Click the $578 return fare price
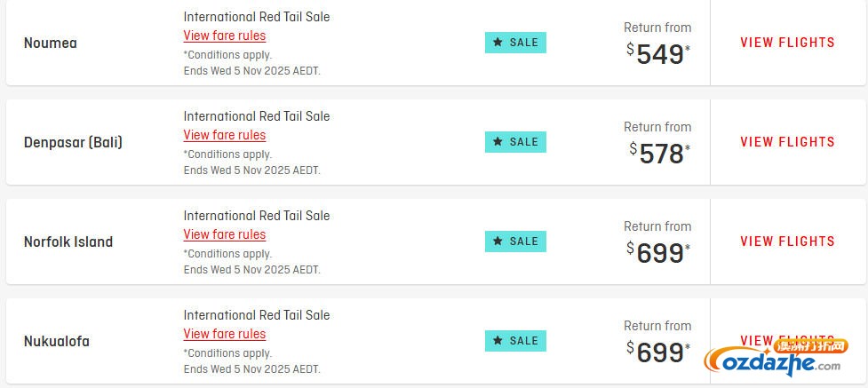The width and height of the screenshot is (868, 388). [x=659, y=154]
